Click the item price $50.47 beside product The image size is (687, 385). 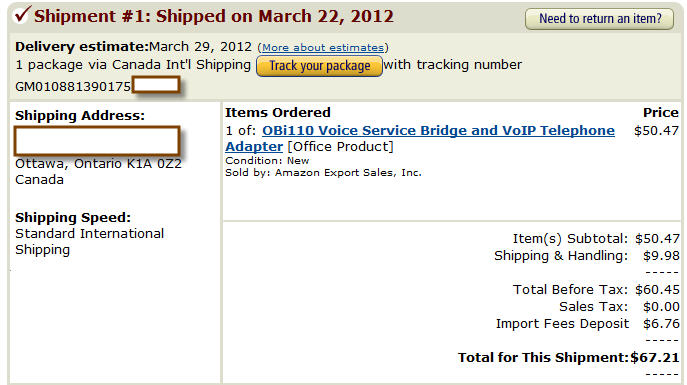(656, 131)
